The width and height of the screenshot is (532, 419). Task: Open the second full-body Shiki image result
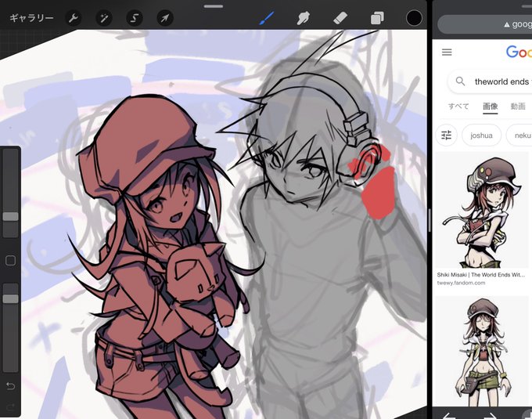coord(482,351)
